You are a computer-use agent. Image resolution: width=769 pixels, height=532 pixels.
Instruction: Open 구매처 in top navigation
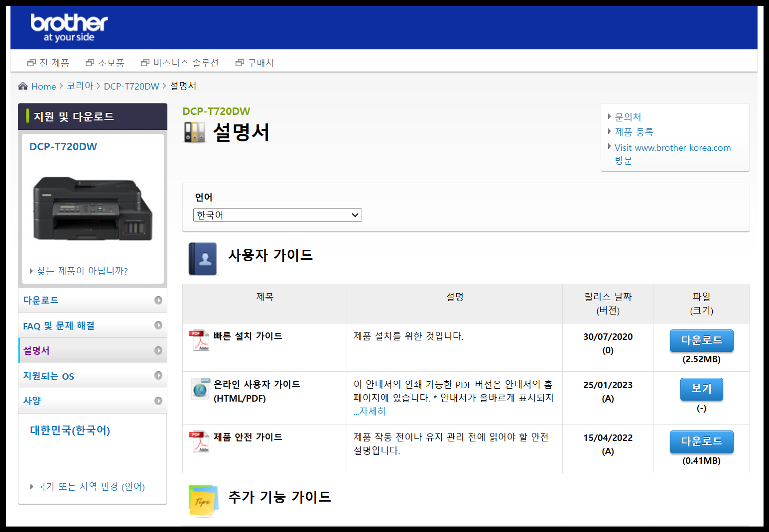pos(261,63)
